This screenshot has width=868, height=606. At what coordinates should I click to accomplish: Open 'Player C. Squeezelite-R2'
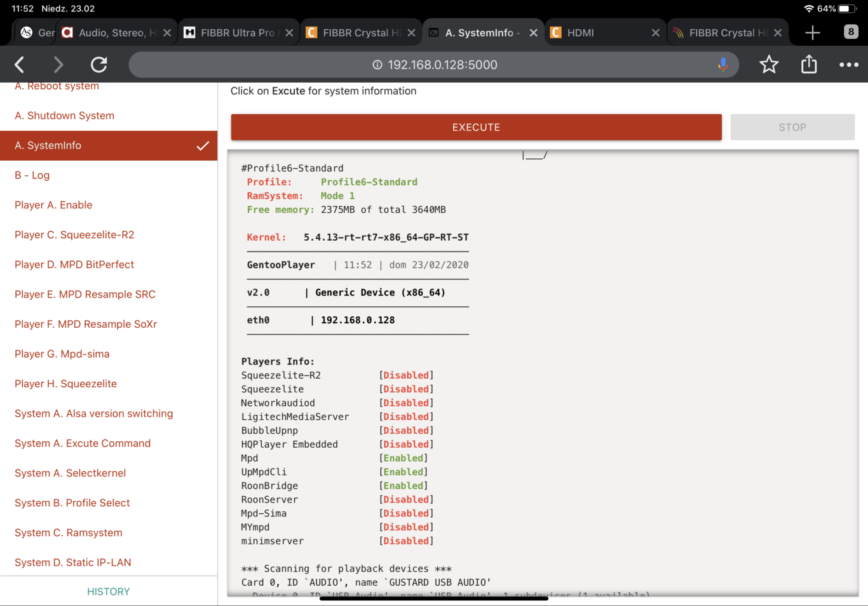(109, 235)
